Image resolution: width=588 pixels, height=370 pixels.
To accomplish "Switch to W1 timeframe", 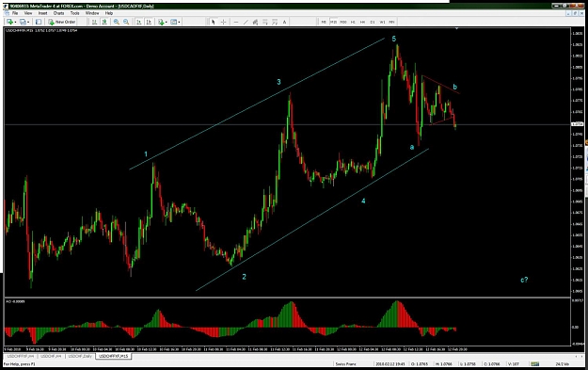I will coord(382,23).
